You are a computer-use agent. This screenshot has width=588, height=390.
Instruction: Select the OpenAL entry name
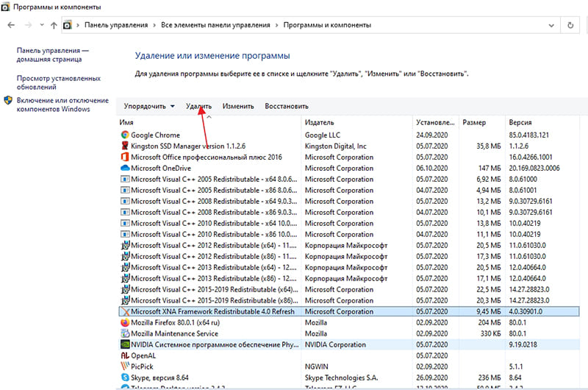point(143,355)
